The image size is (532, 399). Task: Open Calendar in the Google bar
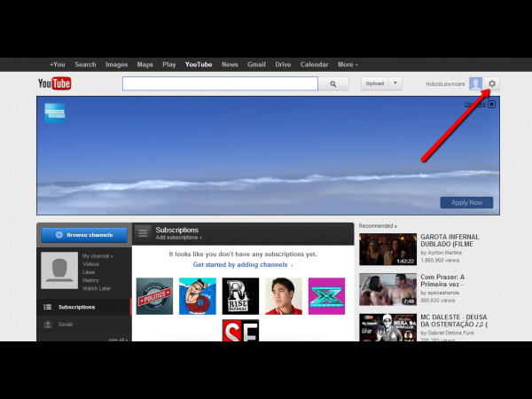point(314,65)
